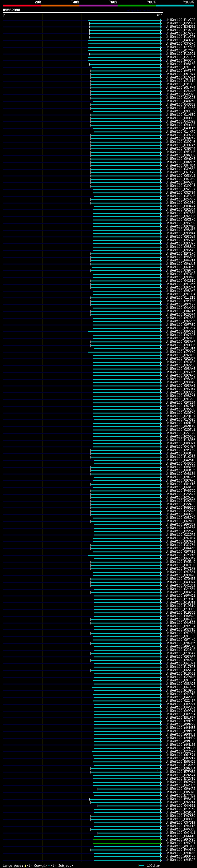This screenshot has height=868, width=197.
Task: Select hit label UniRef100_A6N149
Action: [x=180, y=426]
